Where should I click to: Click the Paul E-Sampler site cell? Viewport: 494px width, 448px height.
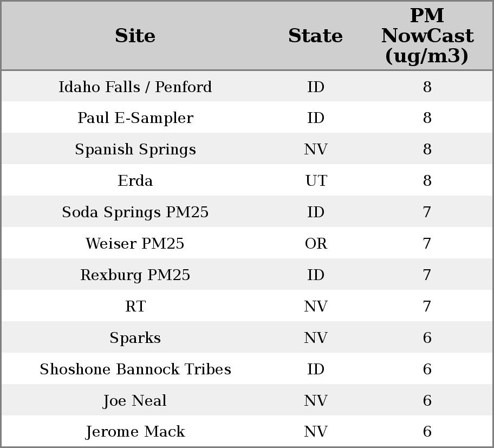click(x=135, y=118)
